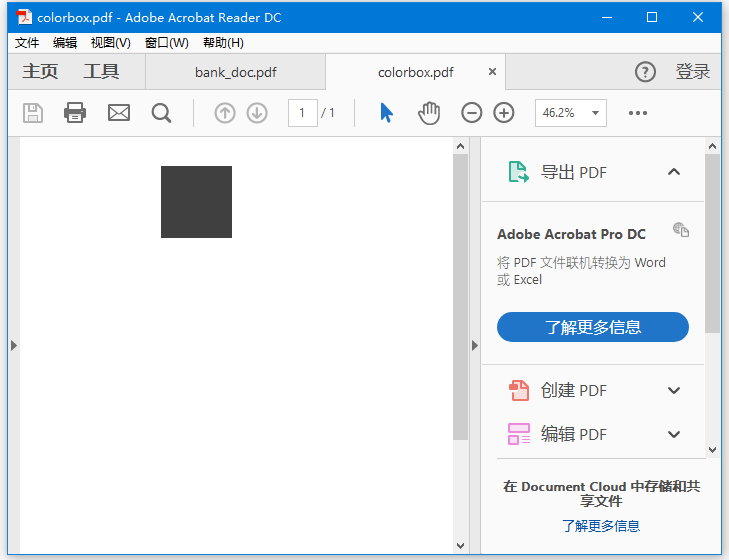The height and width of the screenshot is (560, 729).
Task: Switch to the bank_doc.pdf tab
Action: (x=236, y=73)
